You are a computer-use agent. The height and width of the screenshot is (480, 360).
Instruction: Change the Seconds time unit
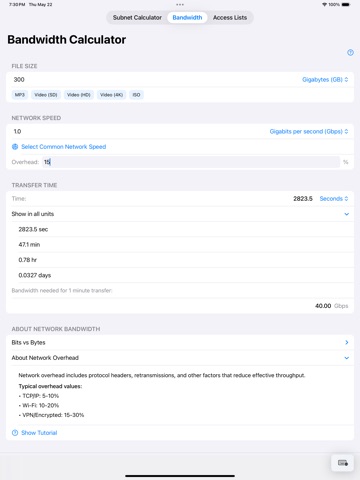point(334,199)
